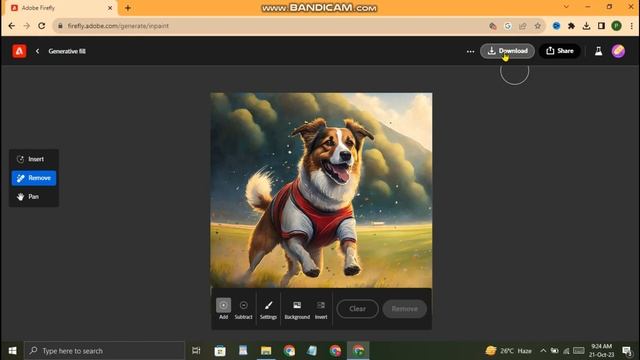Open Microsoft Store from taskbar
This screenshot has width=640, height=360.
[220, 351]
